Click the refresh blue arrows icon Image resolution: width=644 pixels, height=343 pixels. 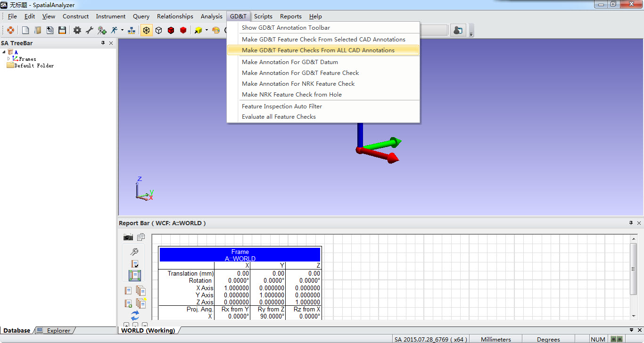point(135,315)
